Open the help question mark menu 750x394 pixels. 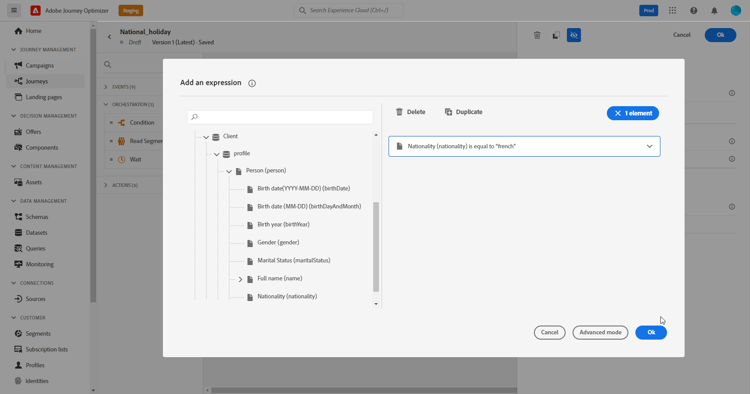(694, 11)
